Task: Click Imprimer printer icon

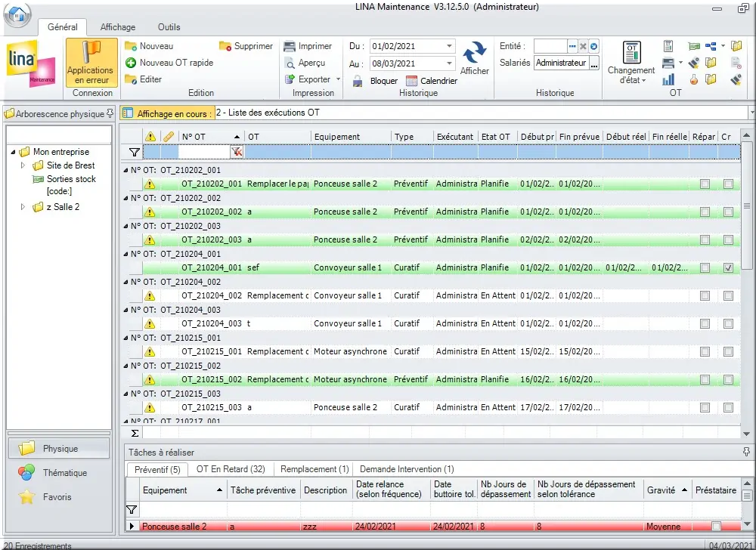Action: pyautogui.click(x=290, y=46)
